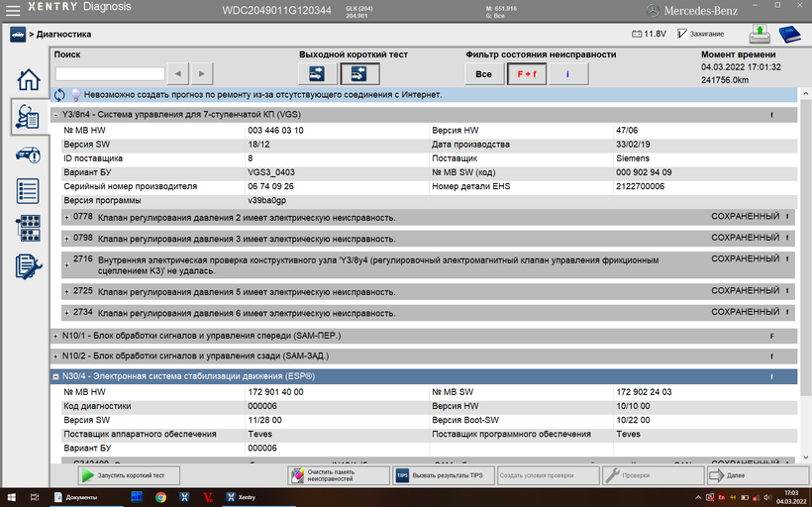
Task: Click the Проверки button
Action: tap(654, 475)
